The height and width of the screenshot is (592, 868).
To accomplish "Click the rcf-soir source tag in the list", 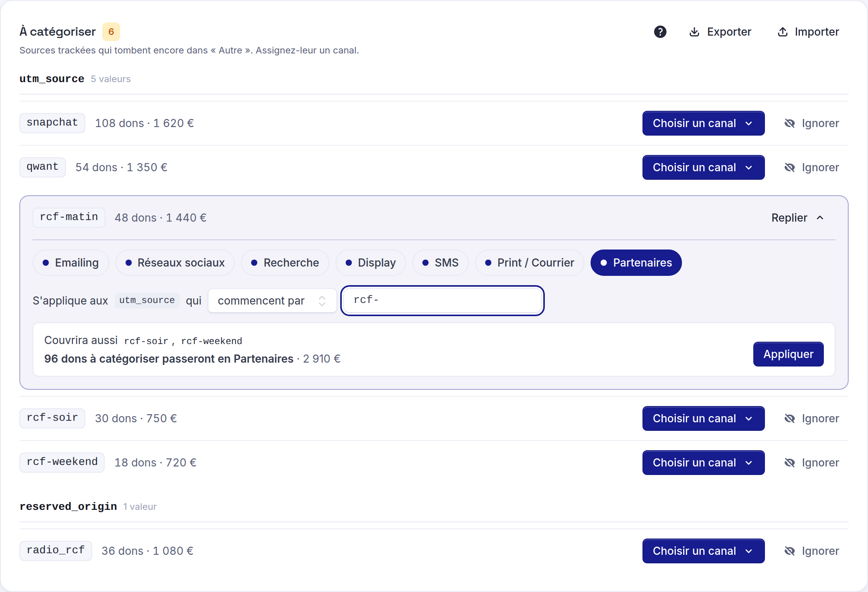I will click(52, 418).
